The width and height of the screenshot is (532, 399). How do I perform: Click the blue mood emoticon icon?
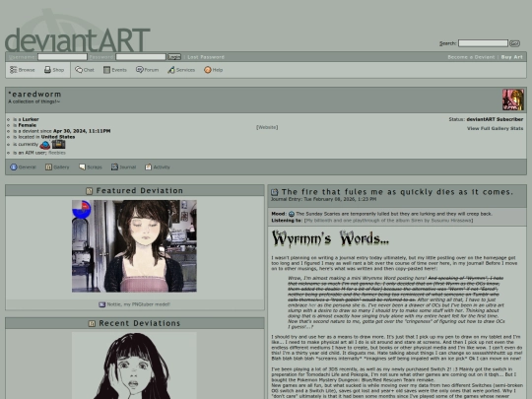click(44, 145)
